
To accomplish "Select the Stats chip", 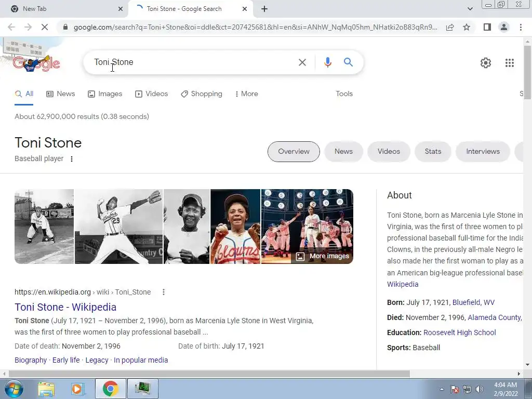I will pyautogui.click(x=433, y=152).
